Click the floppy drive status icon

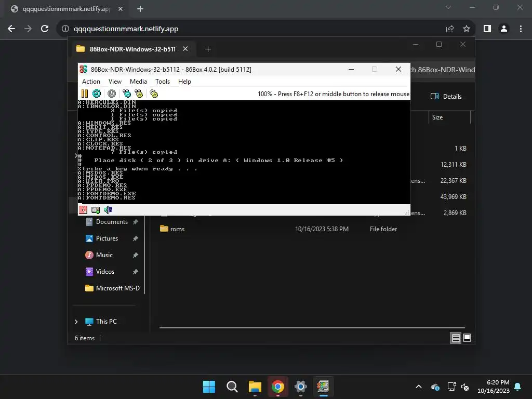(83, 210)
